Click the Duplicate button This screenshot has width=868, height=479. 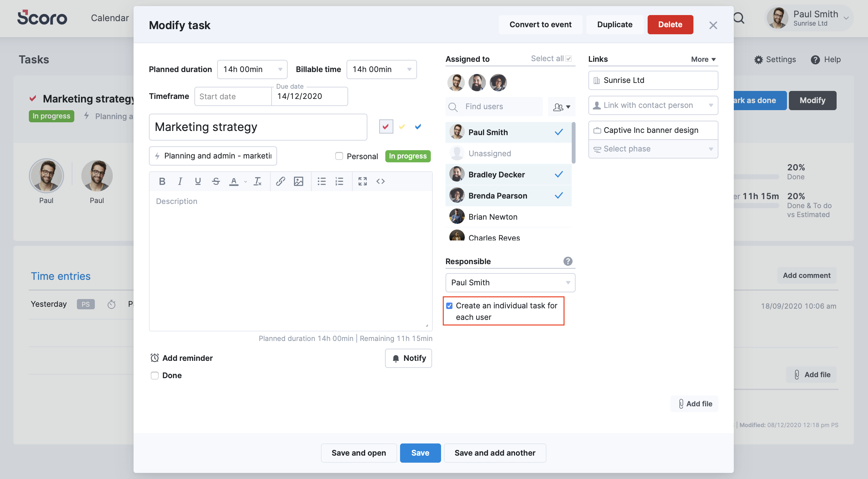(x=615, y=25)
